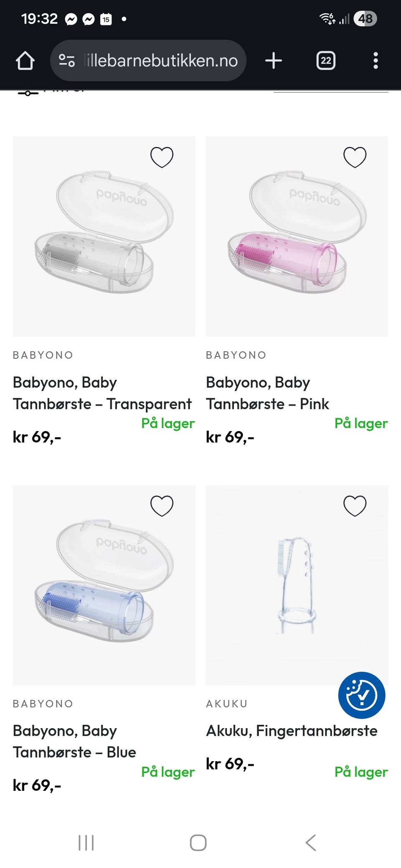Open the filter sliders icon
Screen dimensions: 401x868
pyautogui.click(x=28, y=93)
